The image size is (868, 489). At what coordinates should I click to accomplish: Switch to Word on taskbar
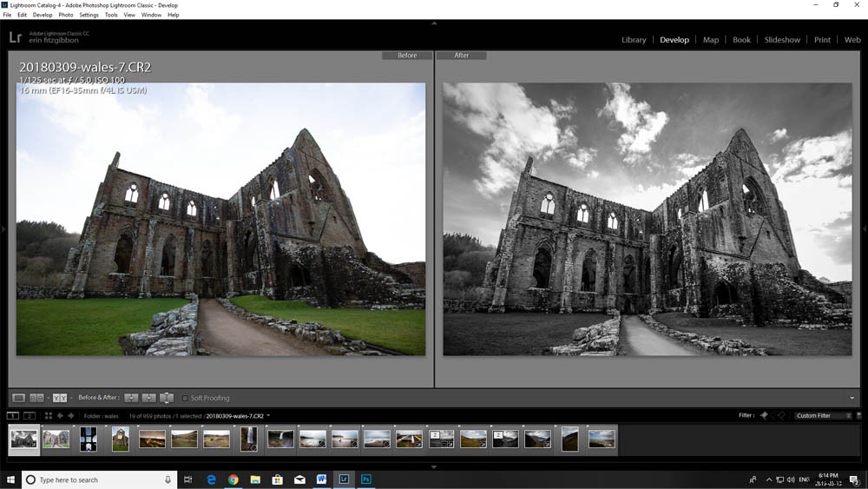(x=322, y=479)
